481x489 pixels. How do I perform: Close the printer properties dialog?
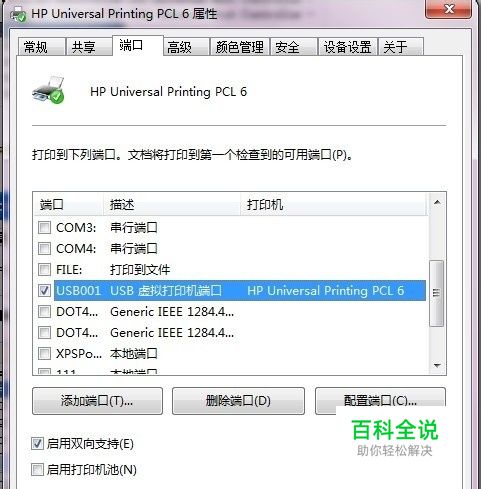pyautogui.click(x=449, y=9)
